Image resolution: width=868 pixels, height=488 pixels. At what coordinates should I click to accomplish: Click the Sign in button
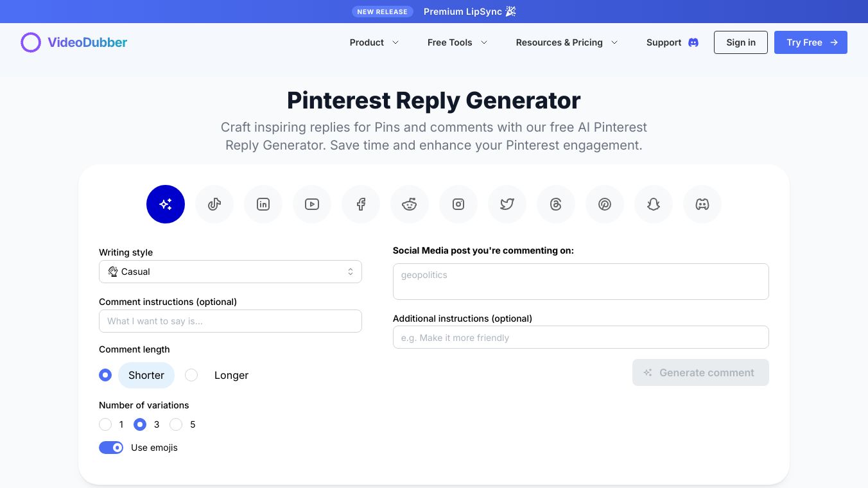point(740,42)
